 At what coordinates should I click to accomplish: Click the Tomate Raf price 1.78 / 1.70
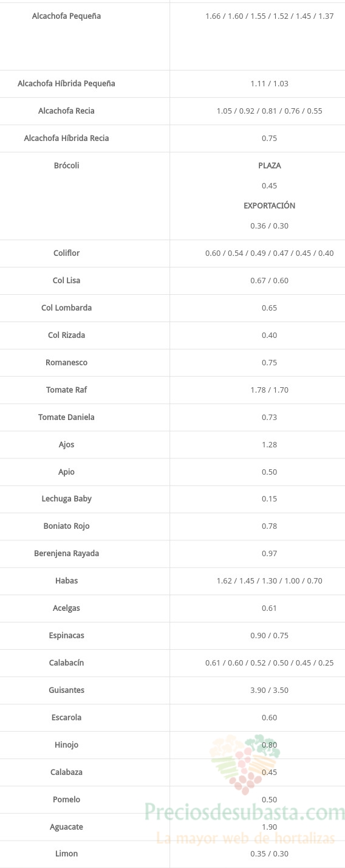[x=269, y=390]
